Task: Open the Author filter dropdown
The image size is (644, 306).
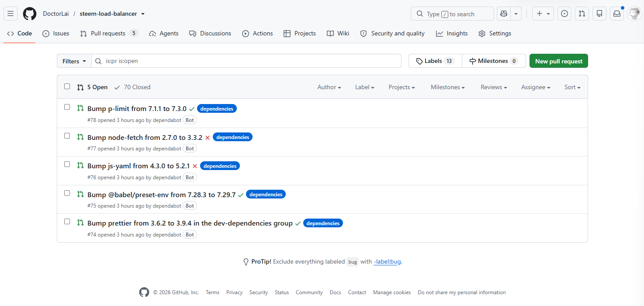Action: (x=329, y=87)
